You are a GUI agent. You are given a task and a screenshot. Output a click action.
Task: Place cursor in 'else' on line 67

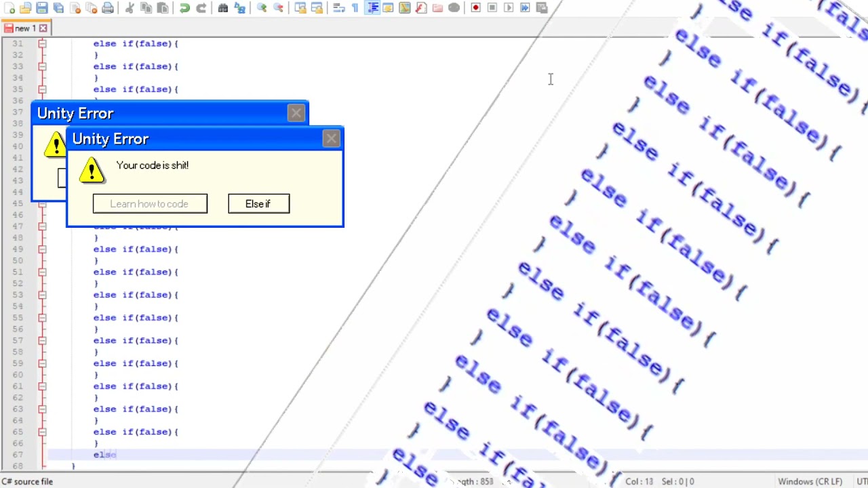[x=105, y=455]
